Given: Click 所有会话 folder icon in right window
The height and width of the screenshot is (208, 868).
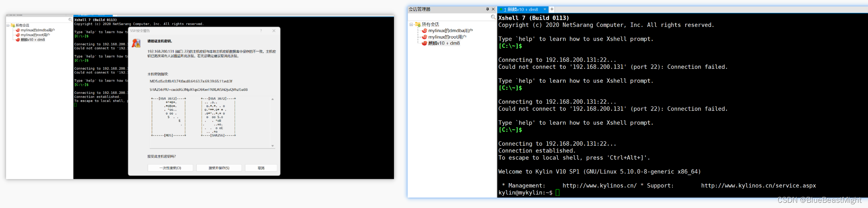Looking at the screenshot, I should point(418,24).
